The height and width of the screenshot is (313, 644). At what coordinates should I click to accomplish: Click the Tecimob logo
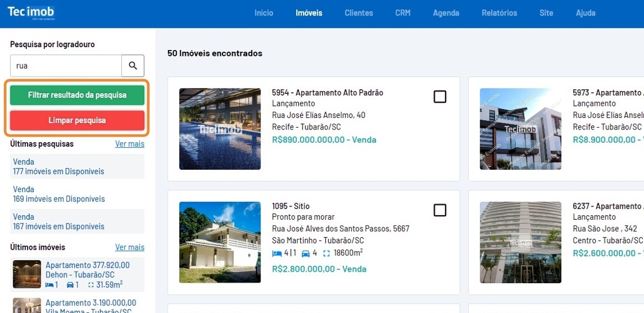point(31,13)
